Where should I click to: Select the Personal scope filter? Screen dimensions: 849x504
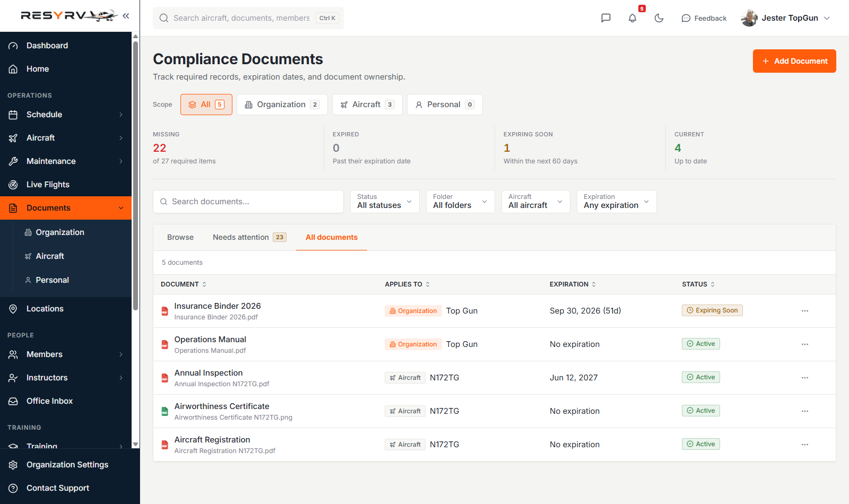[x=445, y=105]
